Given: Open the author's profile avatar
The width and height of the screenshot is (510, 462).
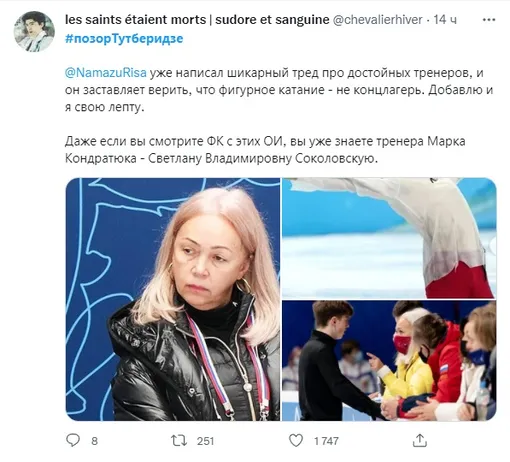Looking at the screenshot, I should [x=34, y=31].
